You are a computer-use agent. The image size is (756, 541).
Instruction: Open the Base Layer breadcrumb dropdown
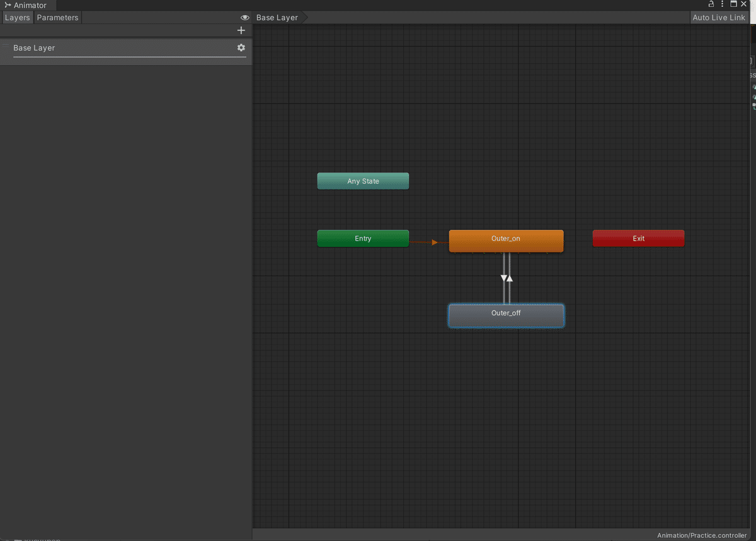coord(276,17)
